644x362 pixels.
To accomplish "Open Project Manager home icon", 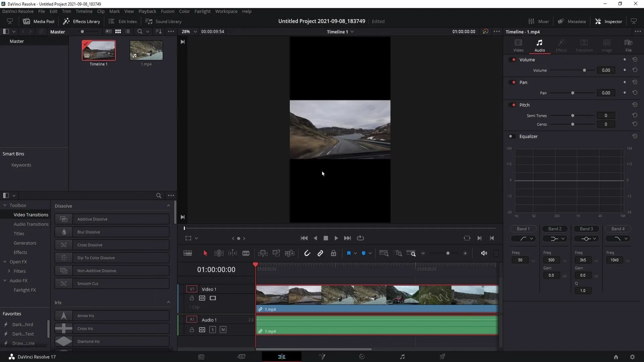I will coord(616,357).
